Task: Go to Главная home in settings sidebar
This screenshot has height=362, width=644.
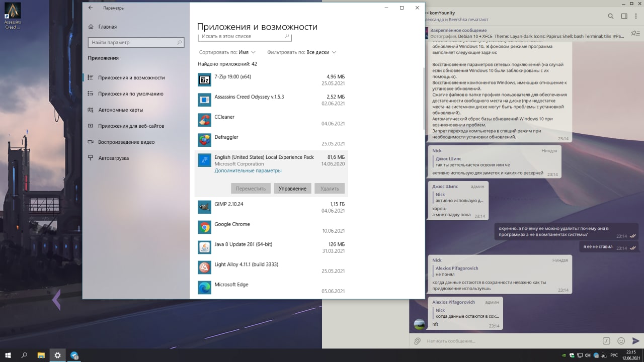Action: (102, 27)
